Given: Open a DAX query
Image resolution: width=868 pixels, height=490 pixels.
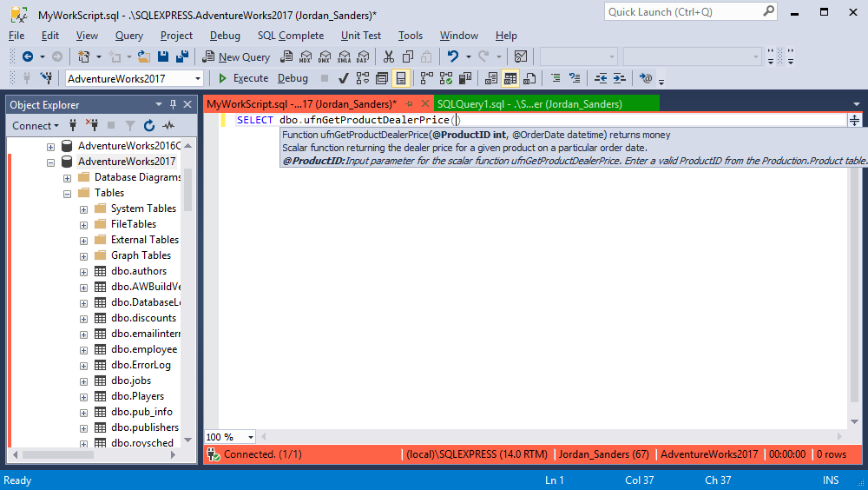Looking at the screenshot, I should (363, 56).
